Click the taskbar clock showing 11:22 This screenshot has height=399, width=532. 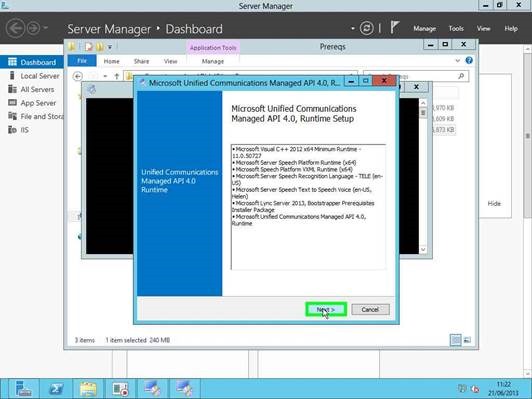pyautogui.click(x=504, y=388)
